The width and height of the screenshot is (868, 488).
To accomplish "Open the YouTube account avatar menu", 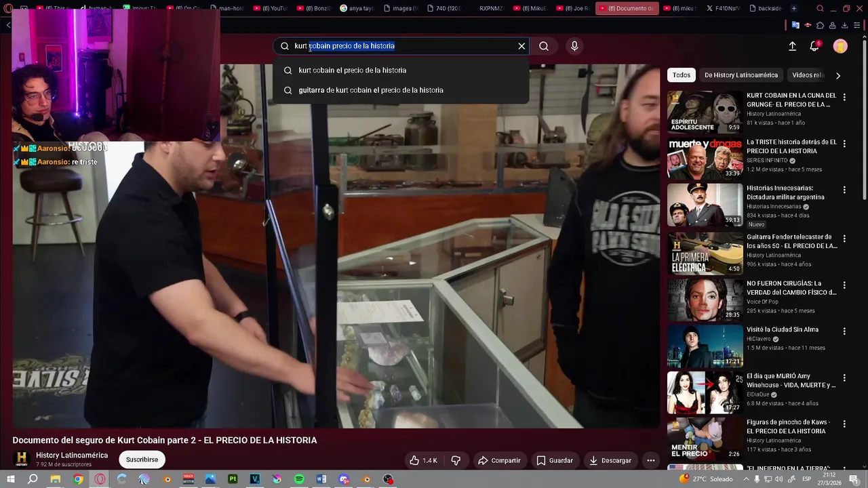I will (x=840, y=46).
